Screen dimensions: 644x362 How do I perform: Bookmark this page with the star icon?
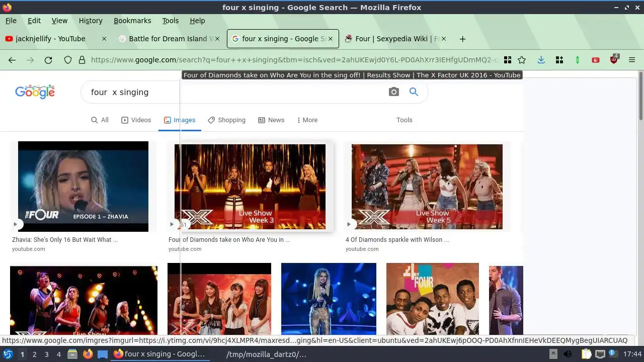pyautogui.click(x=522, y=60)
